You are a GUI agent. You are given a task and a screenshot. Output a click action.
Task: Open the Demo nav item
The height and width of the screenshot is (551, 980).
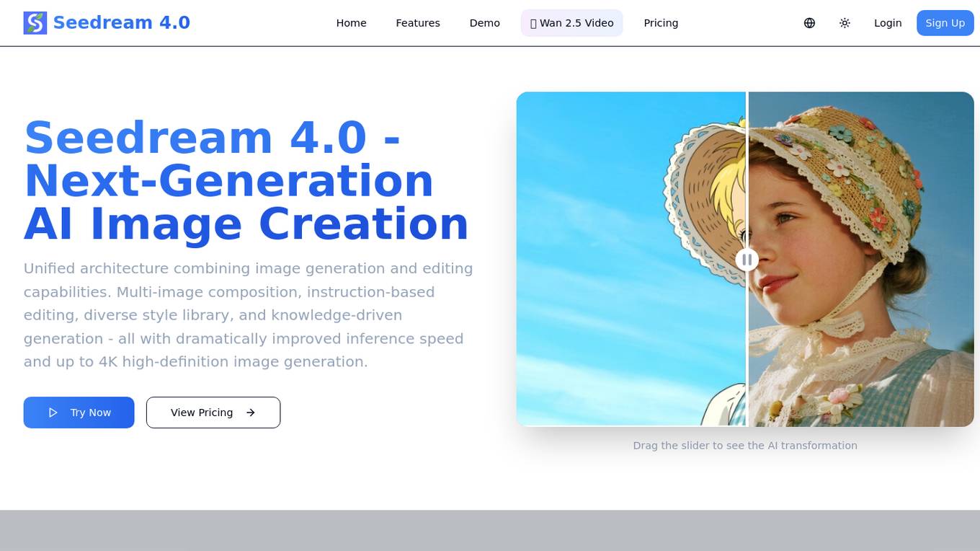[x=485, y=23]
